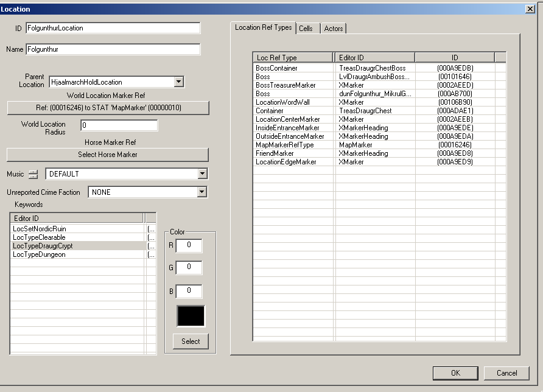The height and width of the screenshot is (392, 543).
Task: Click the B color value field
Action: point(189,291)
